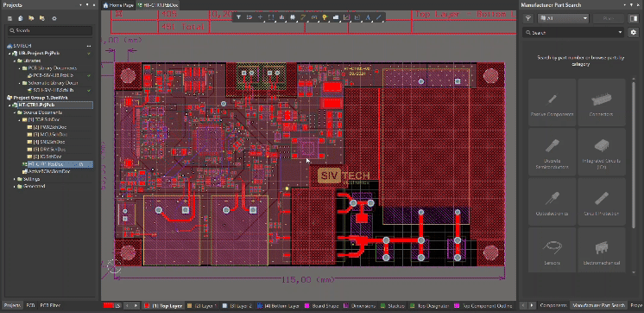Open the PCB Filter panel tab

50,305
